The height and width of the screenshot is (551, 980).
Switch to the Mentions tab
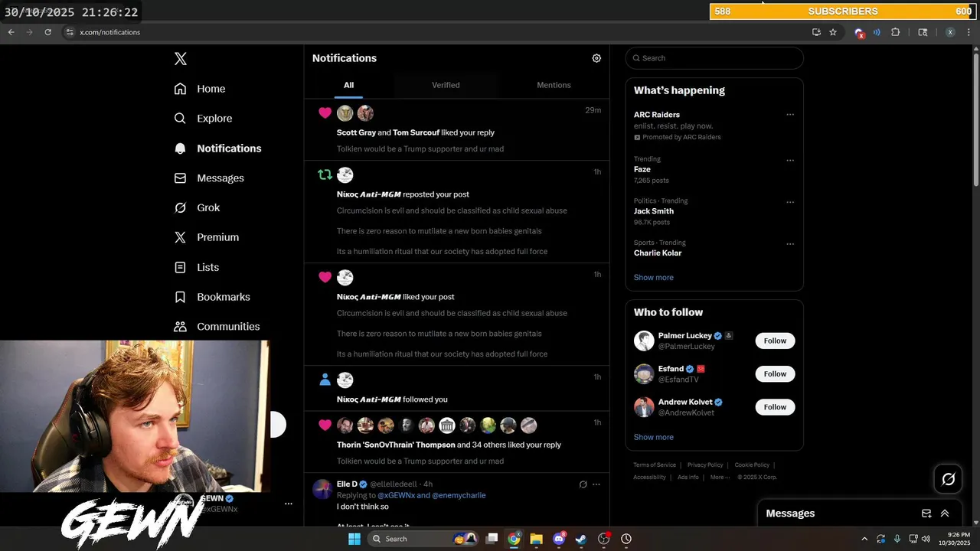(554, 85)
